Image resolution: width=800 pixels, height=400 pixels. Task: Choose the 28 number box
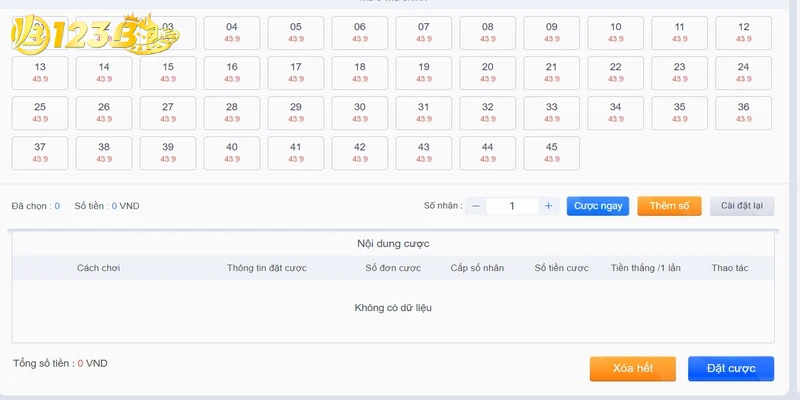pos(232,113)
